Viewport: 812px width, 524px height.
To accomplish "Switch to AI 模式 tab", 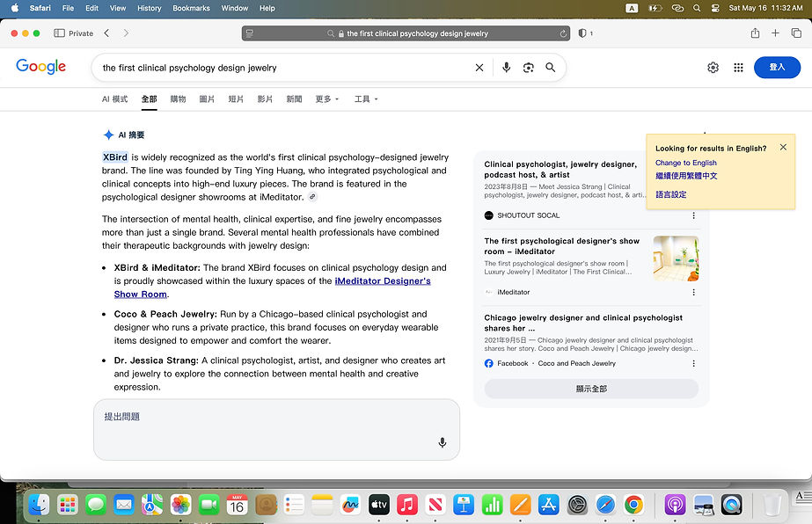I will (114, 98).
